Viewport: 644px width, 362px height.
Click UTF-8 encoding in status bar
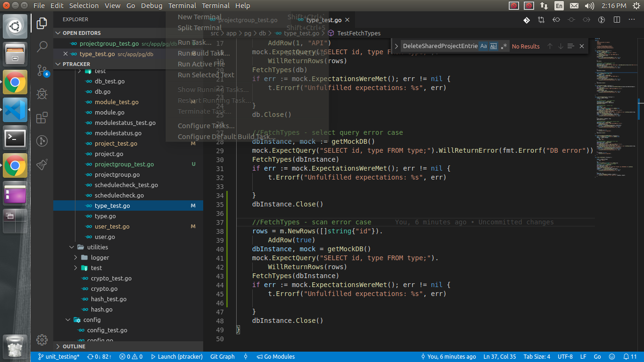point(565,357)
